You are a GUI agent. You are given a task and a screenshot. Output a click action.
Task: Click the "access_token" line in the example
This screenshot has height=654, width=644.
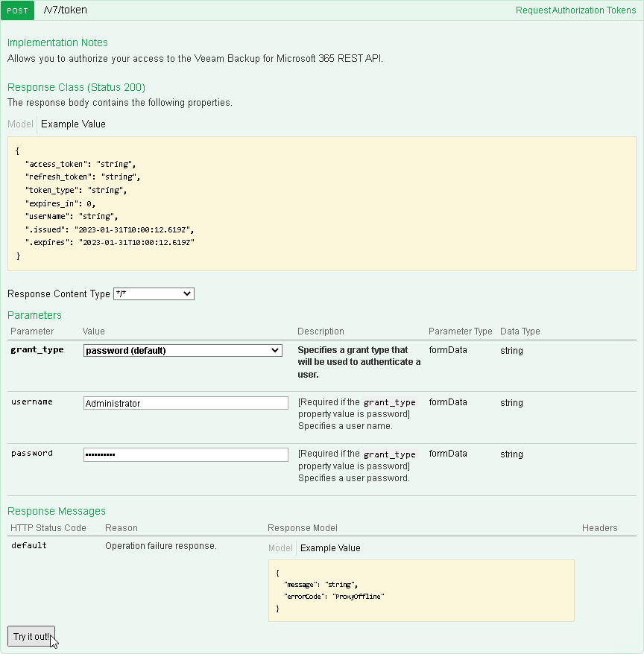pos(80,164)
